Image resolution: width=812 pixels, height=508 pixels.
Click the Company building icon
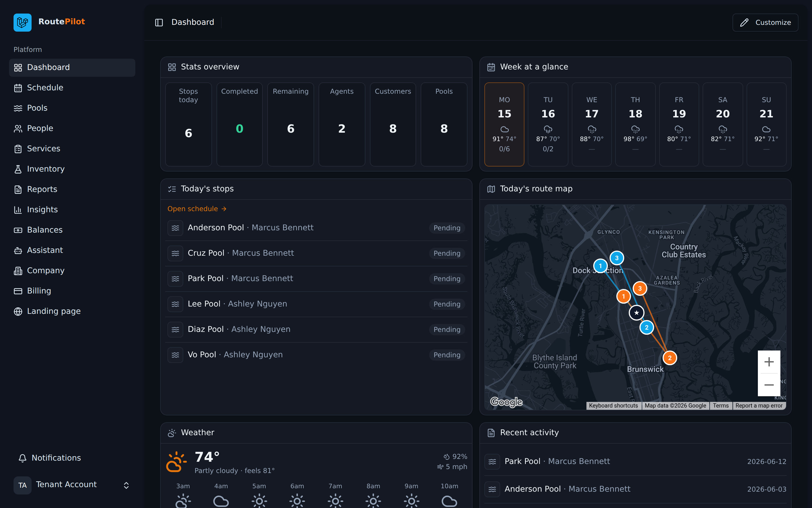coord(18,271)
